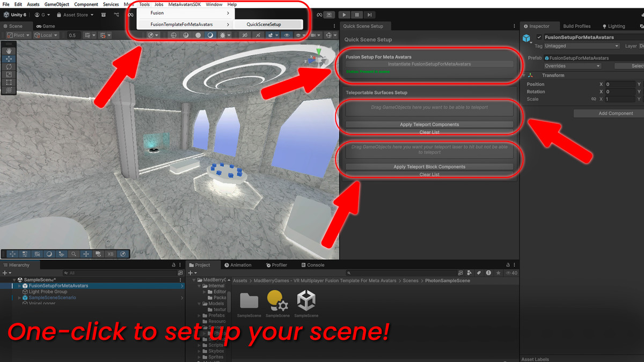Click the Unity version control history icon
The height and width of the screenshot is (362, 644).
pos(116,15)
